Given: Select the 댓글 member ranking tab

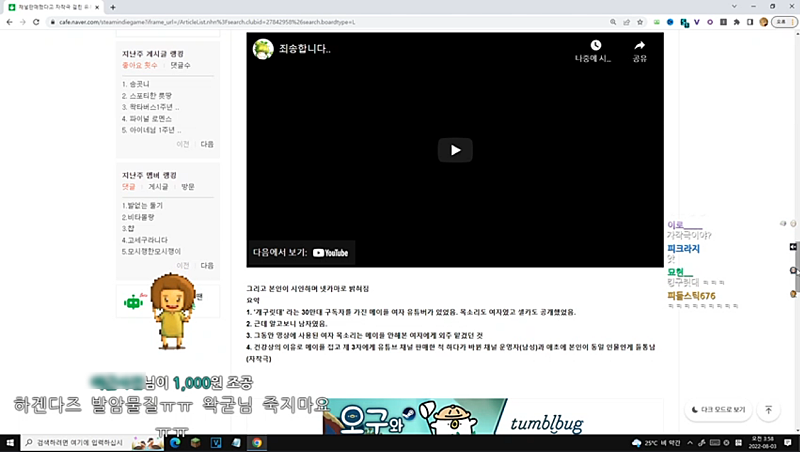Looking at the screenshot, I should [129, 187].
